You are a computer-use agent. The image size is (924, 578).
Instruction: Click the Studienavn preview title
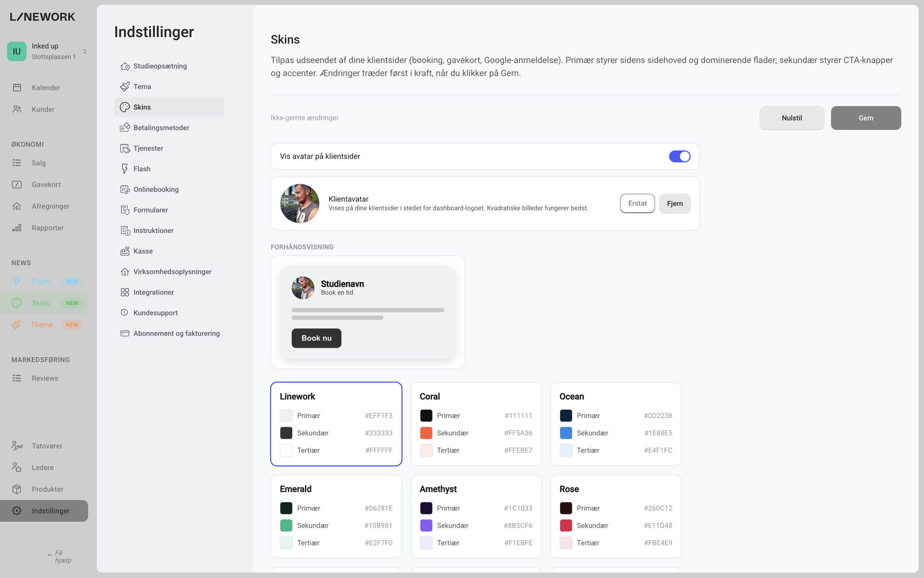(342, 284)
